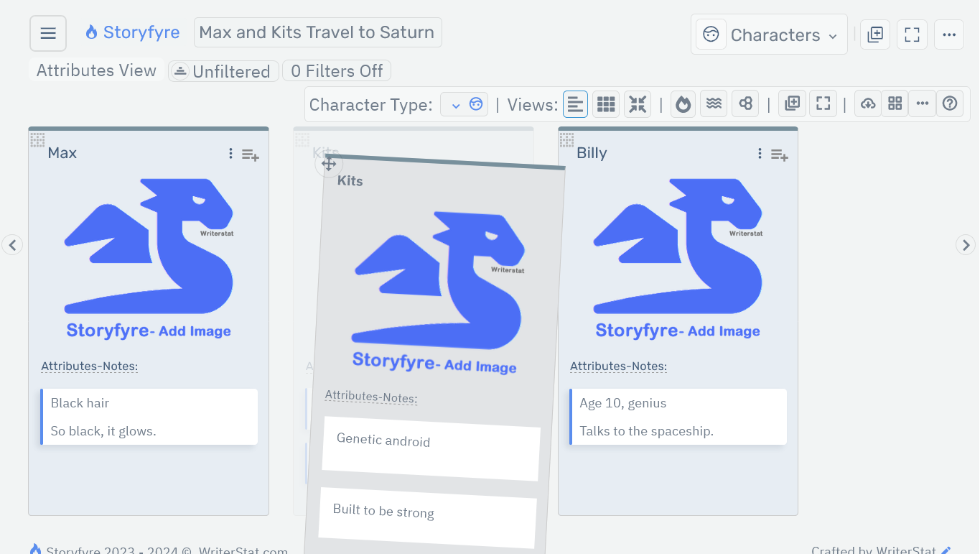The width and height of the screenshot is (980, 554).
Task: Switch to Attributes View
Action: click(95, 70)
